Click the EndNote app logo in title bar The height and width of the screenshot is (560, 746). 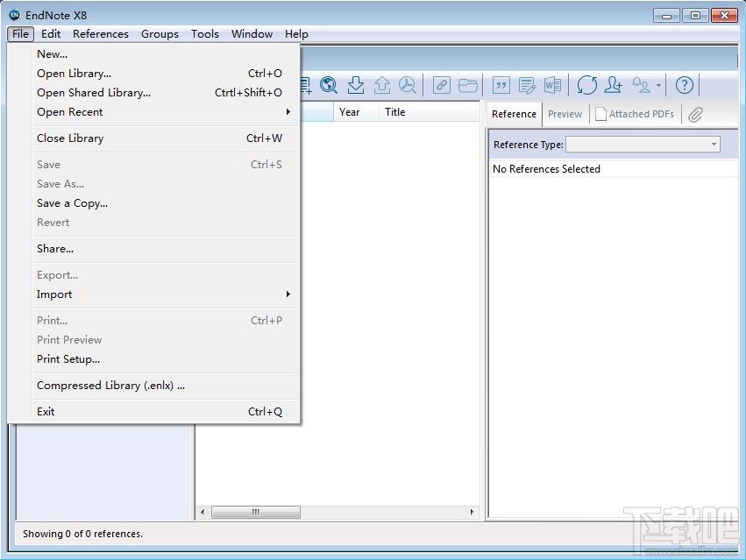coord(15,15)
